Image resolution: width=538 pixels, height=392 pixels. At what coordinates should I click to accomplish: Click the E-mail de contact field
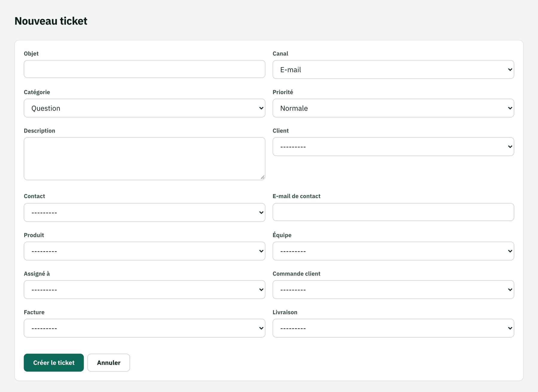393,212
